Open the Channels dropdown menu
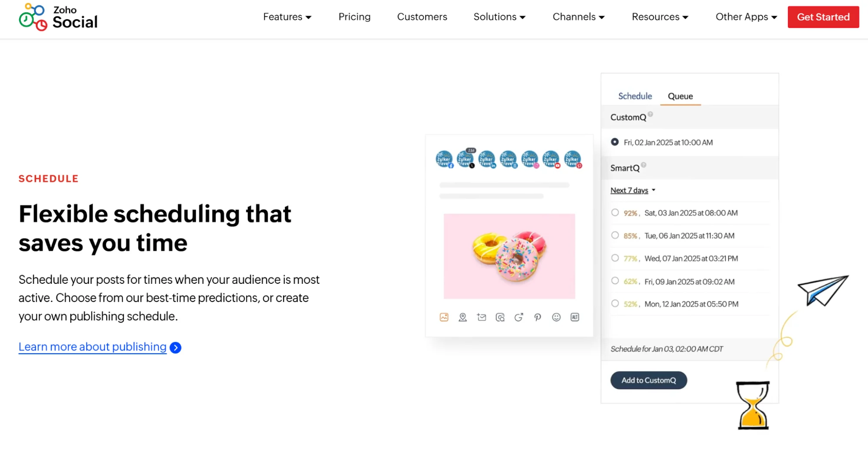The height and width of the screenshot is (452, 868). pyautogui.click(x=578, y=17)
